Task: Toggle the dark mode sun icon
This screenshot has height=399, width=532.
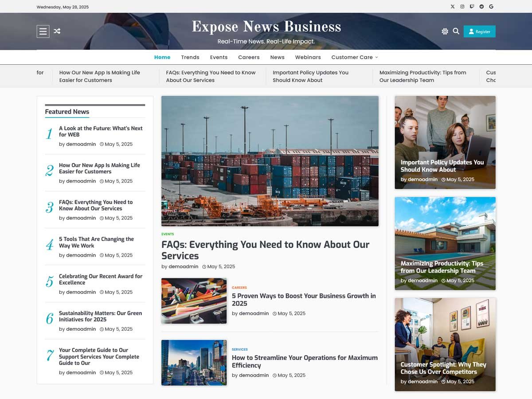Action: (x=445, y=31)
